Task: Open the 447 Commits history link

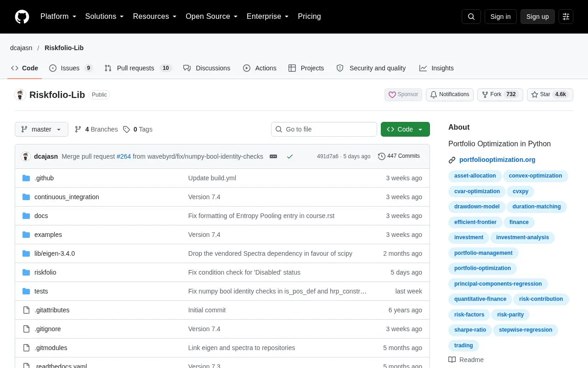Action: coord(399,156)
